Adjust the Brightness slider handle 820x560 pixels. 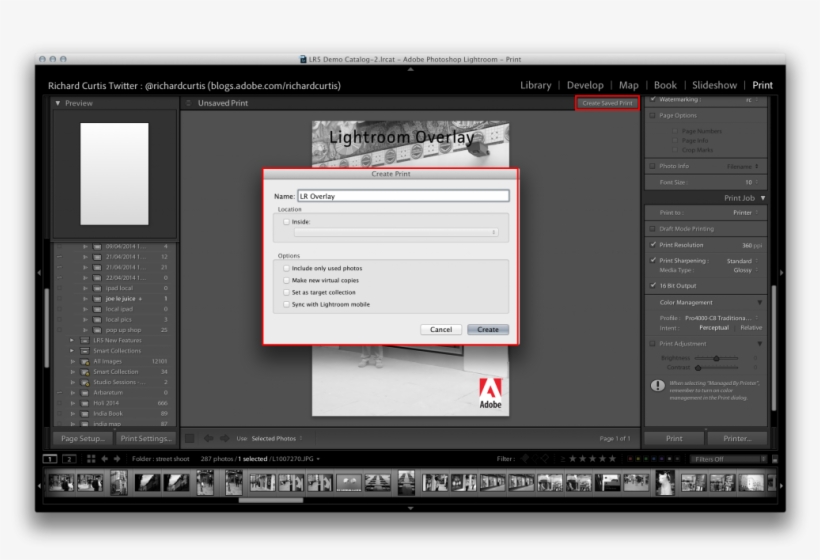(715, 357)
